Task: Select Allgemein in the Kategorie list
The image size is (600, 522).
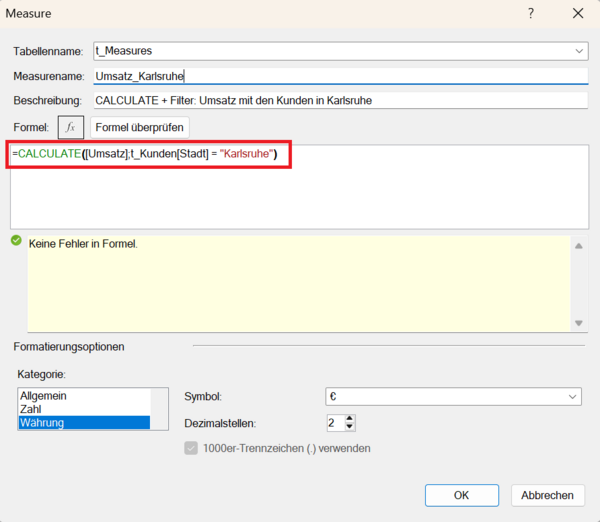Action: pos(43,396)
